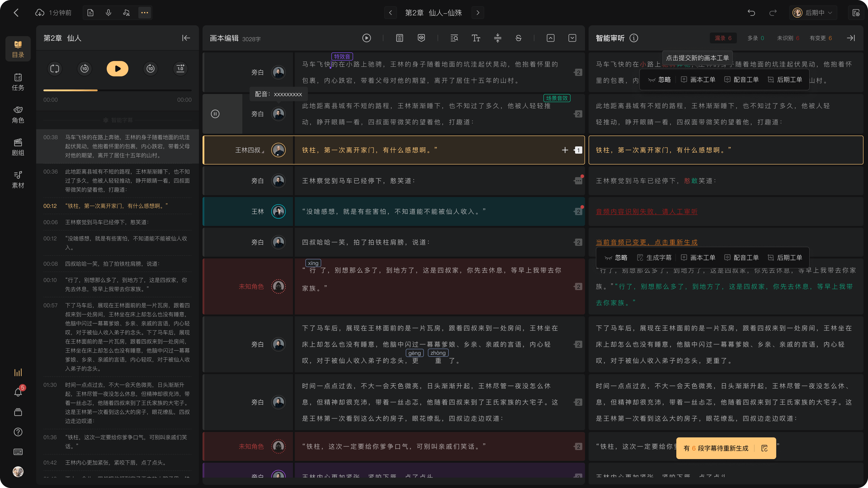
Task: Click the pause button on second row
Action: click(x=215, y=114)
